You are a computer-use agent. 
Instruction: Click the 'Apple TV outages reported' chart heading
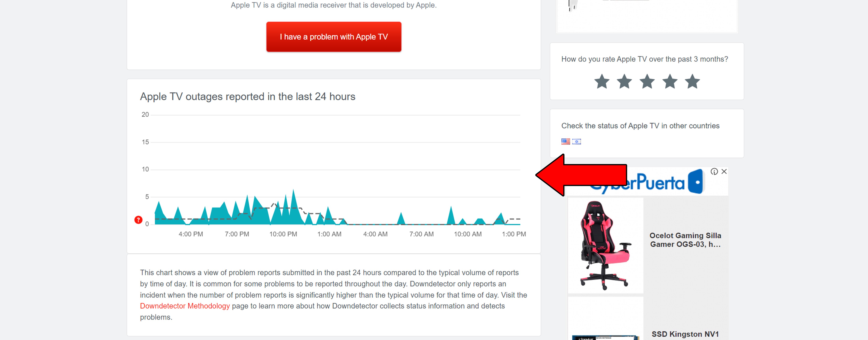click(248, 97)
